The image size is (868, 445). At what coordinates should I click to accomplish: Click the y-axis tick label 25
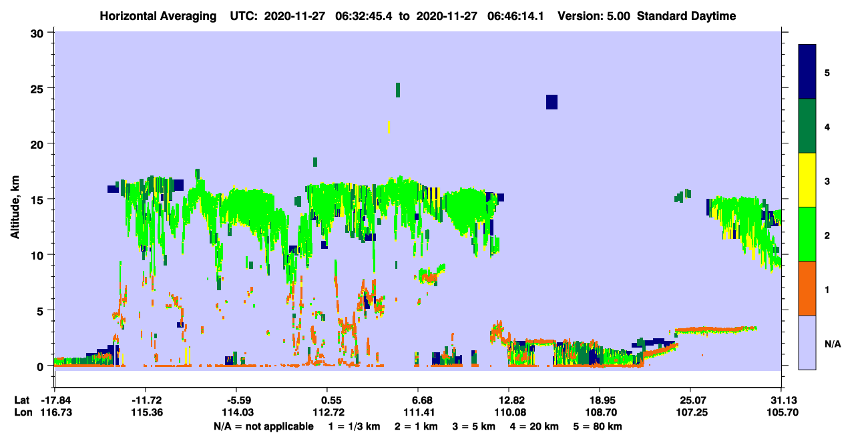39,88
